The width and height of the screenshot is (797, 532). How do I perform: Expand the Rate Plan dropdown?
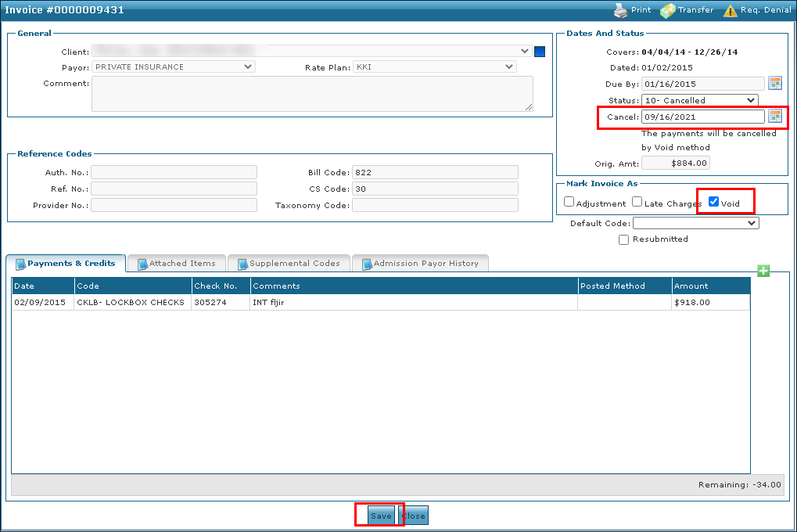(x=434, y=67)
